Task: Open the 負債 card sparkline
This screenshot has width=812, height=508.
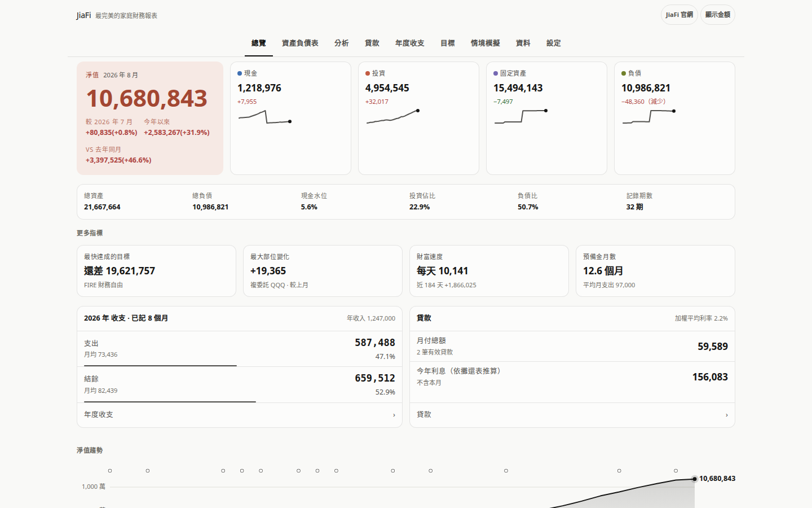Action: click(648, 117)
